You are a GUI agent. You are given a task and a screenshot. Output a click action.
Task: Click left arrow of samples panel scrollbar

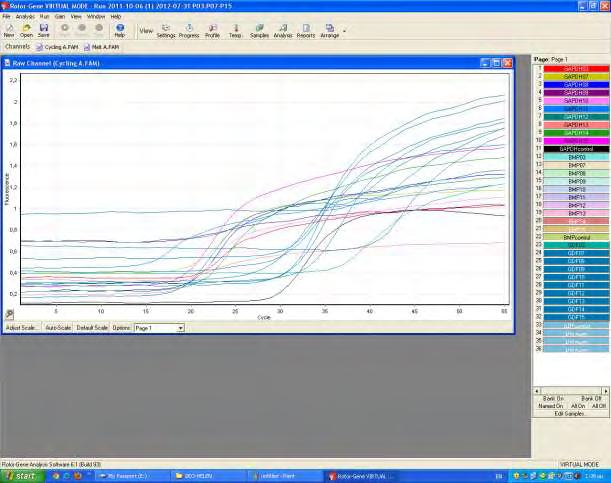point(537,390)
